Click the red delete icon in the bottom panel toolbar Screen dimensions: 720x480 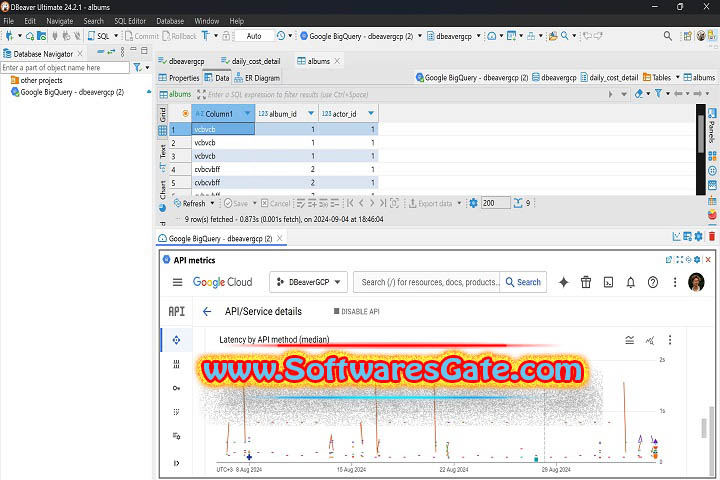click(712, 237)
